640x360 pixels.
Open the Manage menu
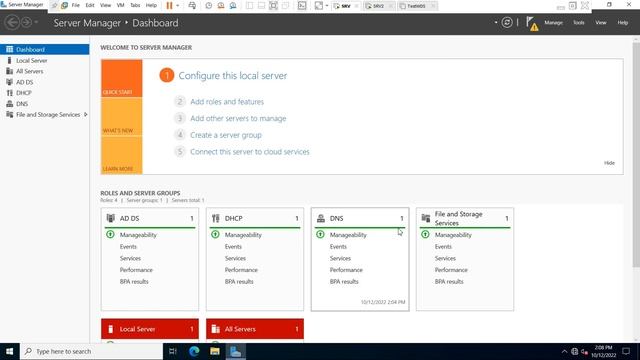(553, 22)
